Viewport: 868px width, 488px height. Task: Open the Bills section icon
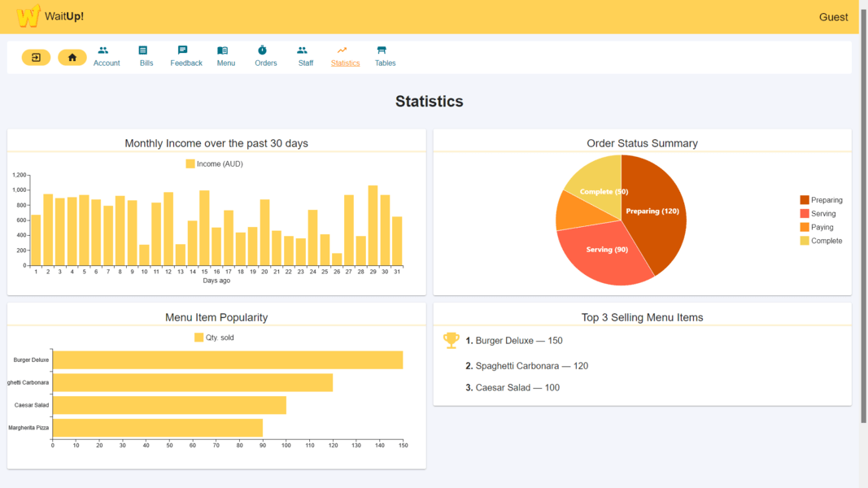[143, 50]
